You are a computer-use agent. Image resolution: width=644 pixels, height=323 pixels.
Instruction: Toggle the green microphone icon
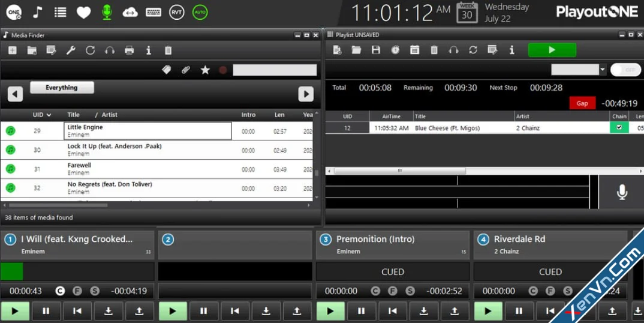point(107,13)
